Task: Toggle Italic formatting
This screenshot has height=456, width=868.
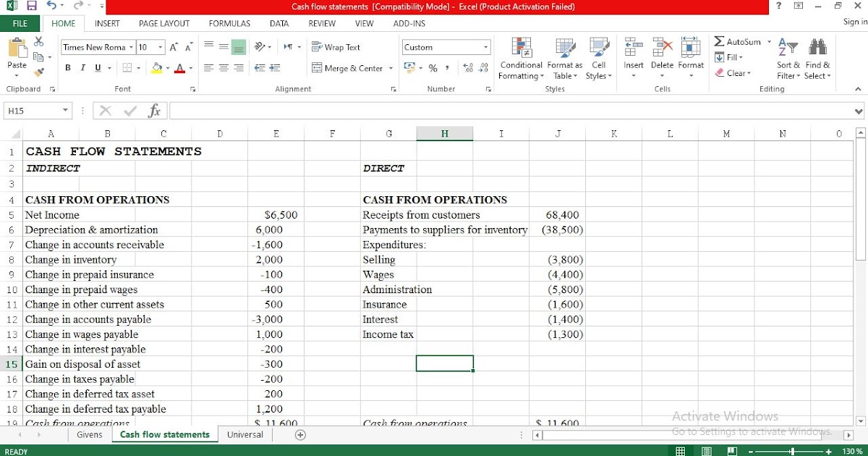Action: tap(83, 68)
